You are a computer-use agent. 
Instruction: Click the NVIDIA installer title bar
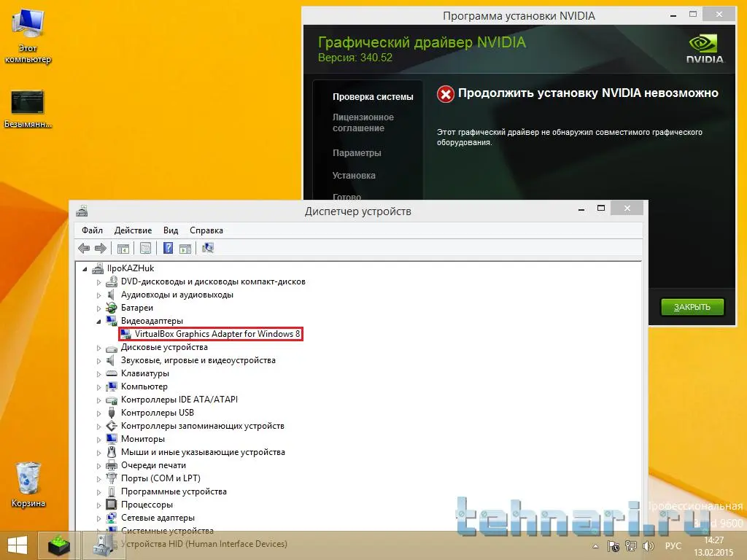(x=519, y=16)
